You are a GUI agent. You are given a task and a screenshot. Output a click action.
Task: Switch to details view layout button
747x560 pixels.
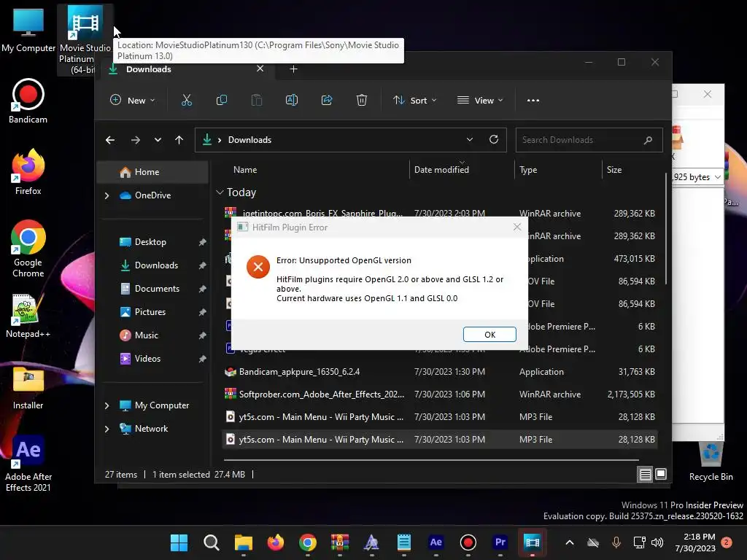tap(645, 474)
